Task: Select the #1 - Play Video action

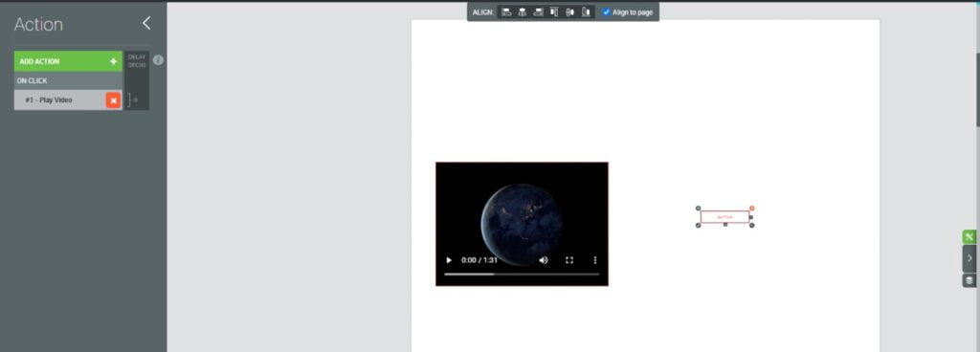Action: coord(59,99)
